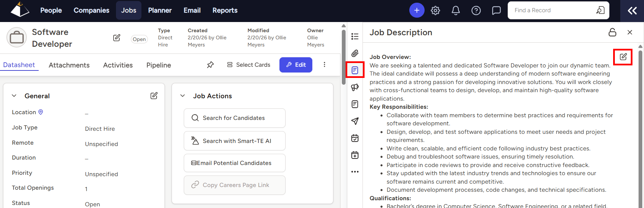Screen dimensions: 644x208
Task: Open help question mark icon
Action: pyautogui.click(x=476, y=11)
